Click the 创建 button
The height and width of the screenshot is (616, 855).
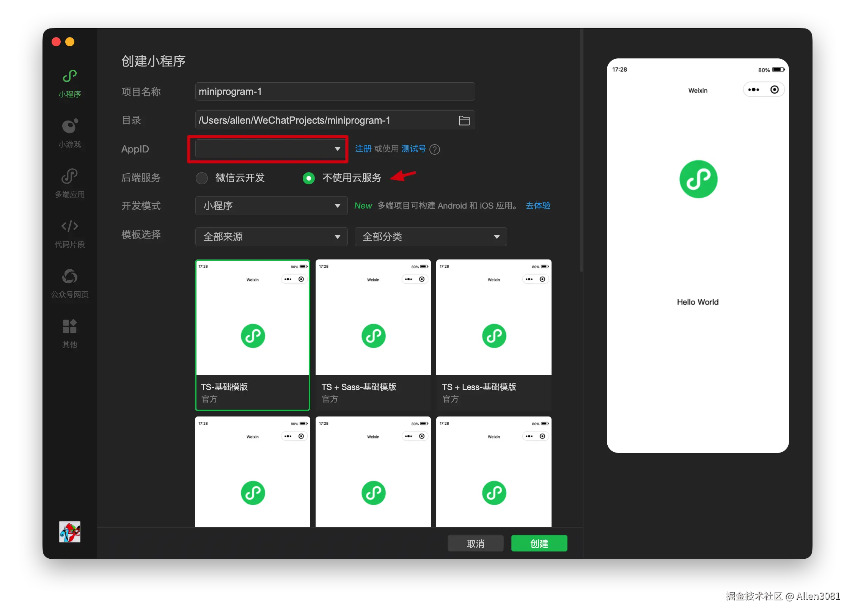coord(539,544)
